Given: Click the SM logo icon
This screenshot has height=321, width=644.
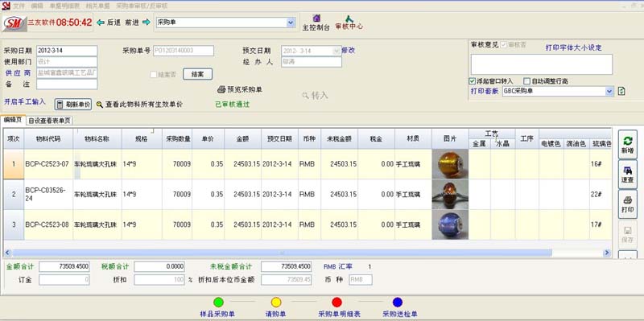Looking at the screenshot, I should [14, 23].
